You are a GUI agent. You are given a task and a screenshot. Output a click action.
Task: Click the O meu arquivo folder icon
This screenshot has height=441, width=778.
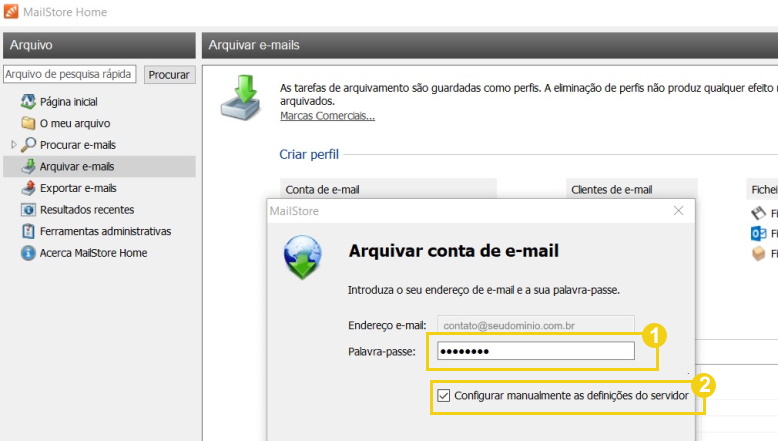(28, 123)
